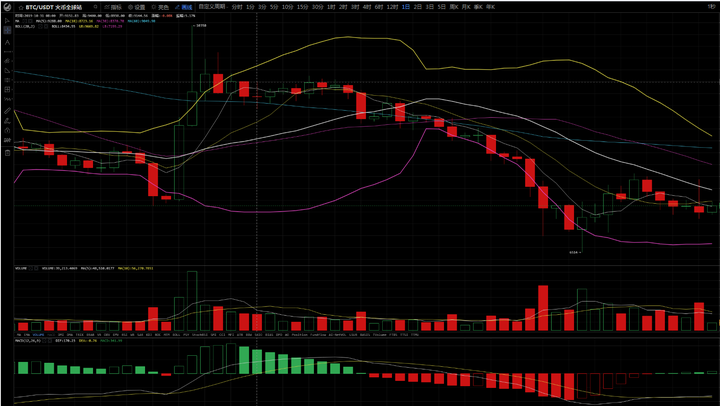Select the MA sub-indicator tab
This screenshot has height=406, width=720.
point(19,335)
